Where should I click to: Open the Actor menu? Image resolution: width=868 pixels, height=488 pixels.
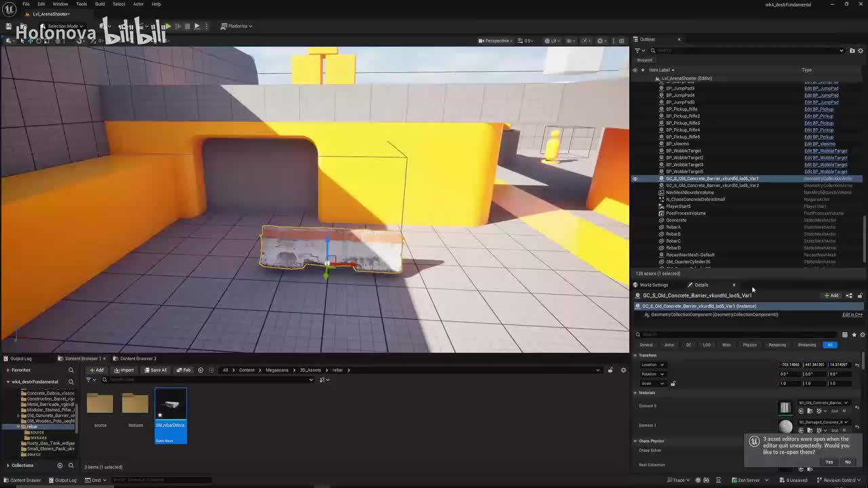pyautogui.click(x=138, y=4)
